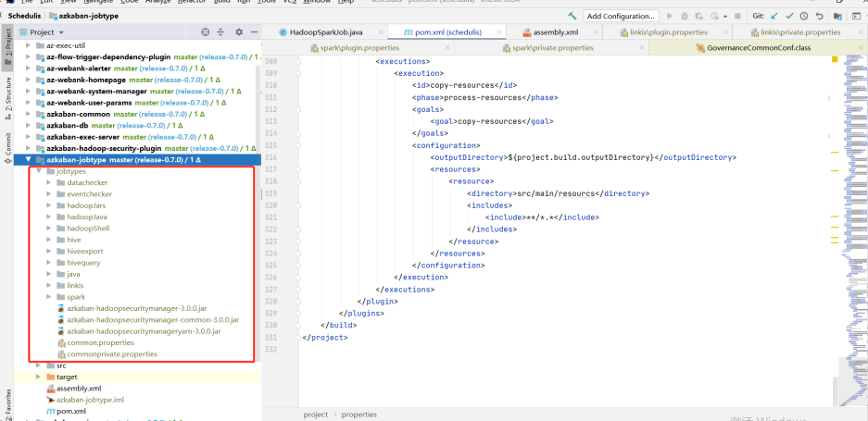Click the Git update project arrow icon

tap(774, 16)
